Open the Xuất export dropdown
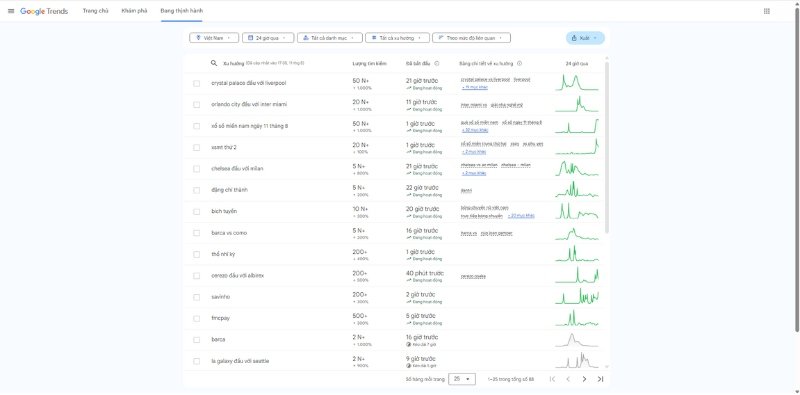 click(x=585, y=38)
